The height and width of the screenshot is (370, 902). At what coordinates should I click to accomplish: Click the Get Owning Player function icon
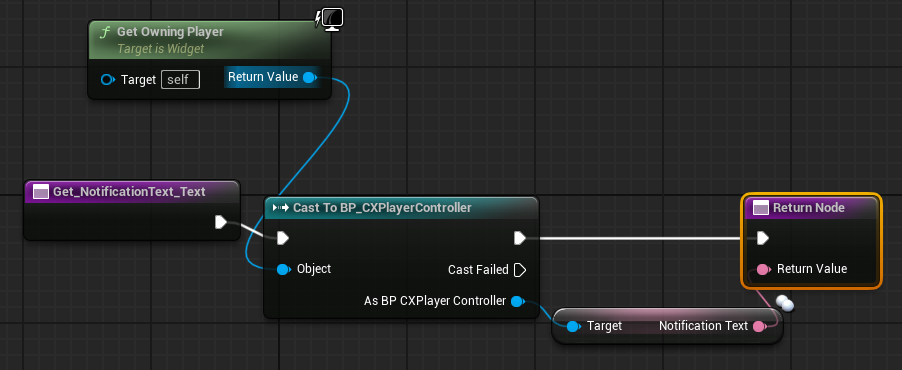tap(104, 32)
